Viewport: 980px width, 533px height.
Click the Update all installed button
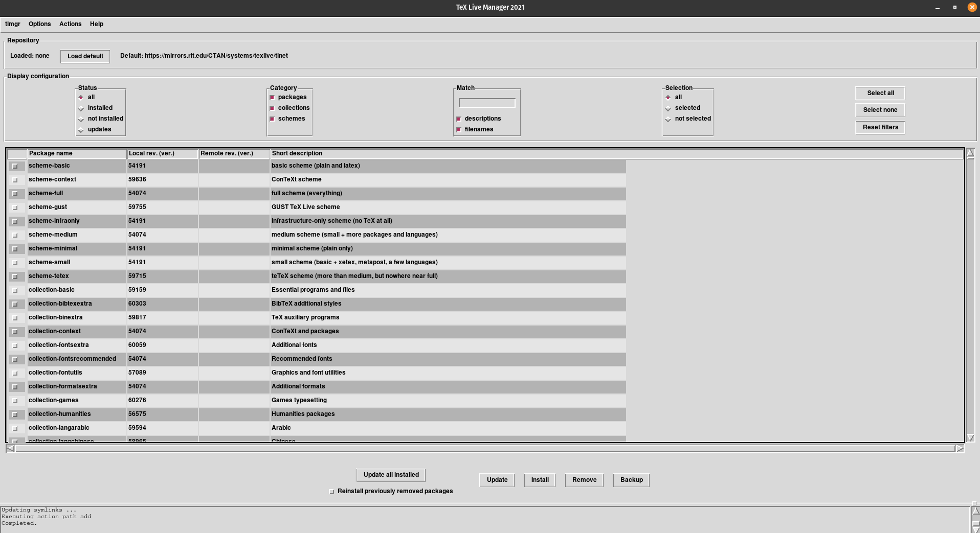pos(391,475)
